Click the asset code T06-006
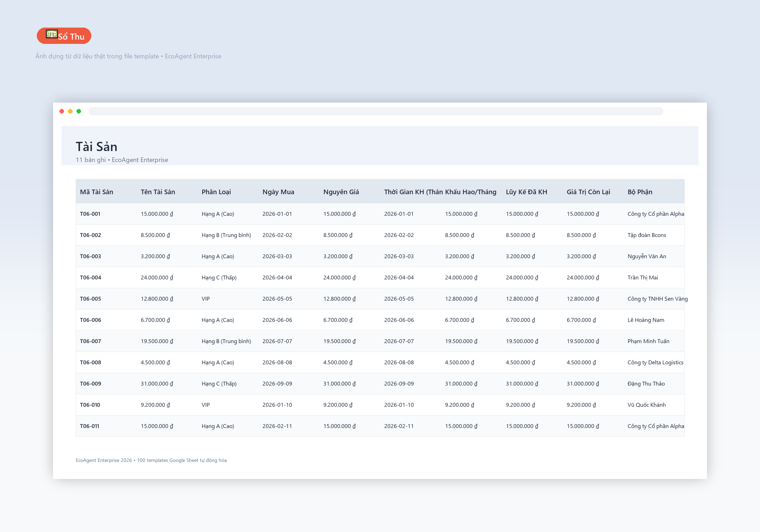Image resolution: width=760 pixels, height=532 pixels. [91, 320]
